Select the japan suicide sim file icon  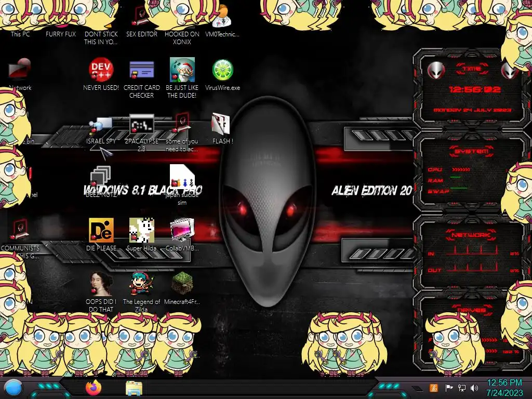[x=182, y=177]
